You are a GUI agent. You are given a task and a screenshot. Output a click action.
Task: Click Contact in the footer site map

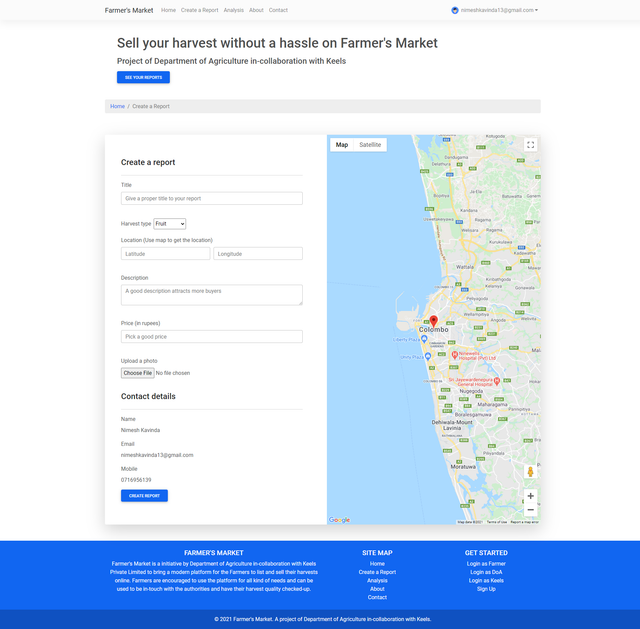tap(377, 597)
